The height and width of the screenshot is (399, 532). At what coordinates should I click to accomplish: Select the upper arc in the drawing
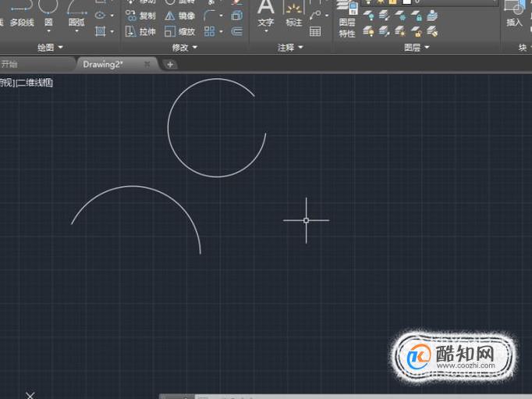(x=168, y=128)
